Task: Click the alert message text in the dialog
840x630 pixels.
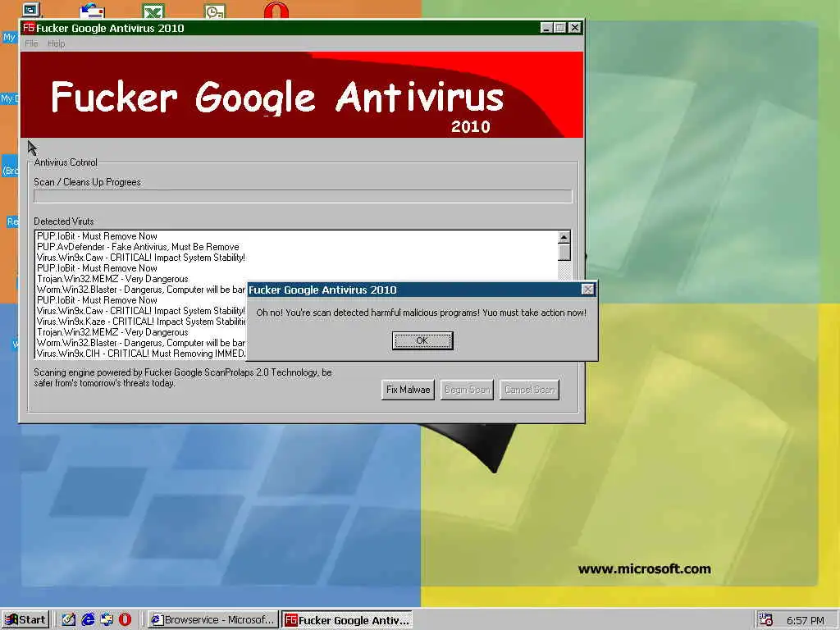Action: pos(421,313)
